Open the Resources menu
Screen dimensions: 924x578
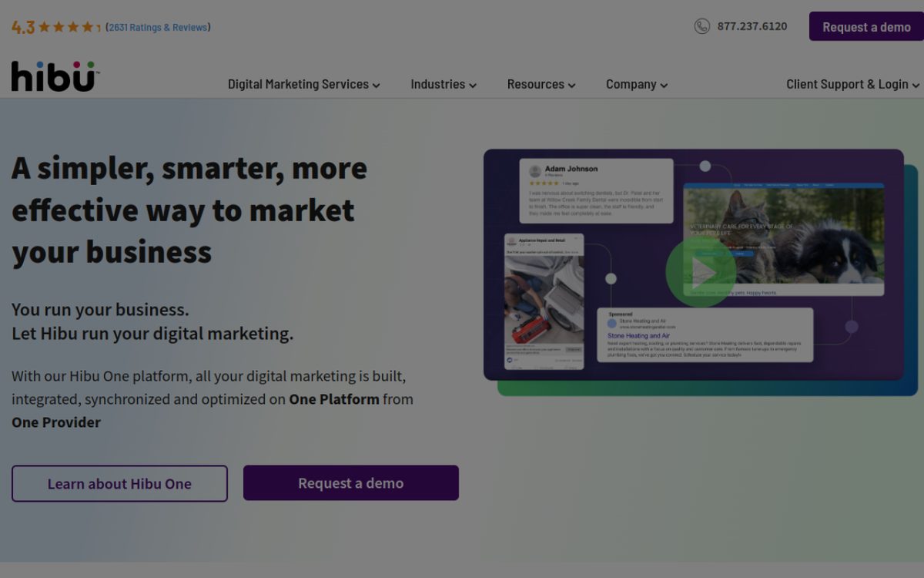click(541, 85)
